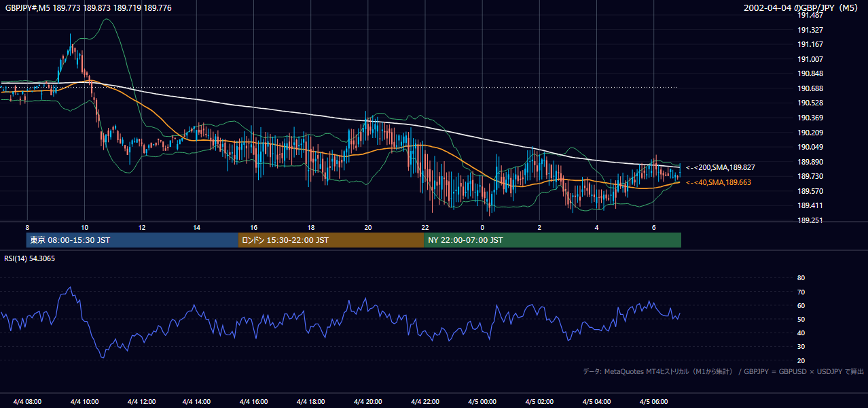Click the '<-<200,SMA,189.827' moving average label
868x408 pixels.
point(721,167)
